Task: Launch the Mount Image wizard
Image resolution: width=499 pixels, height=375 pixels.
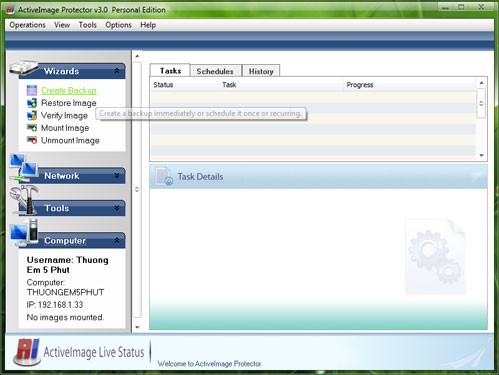Action: click(x=65, y=128)
